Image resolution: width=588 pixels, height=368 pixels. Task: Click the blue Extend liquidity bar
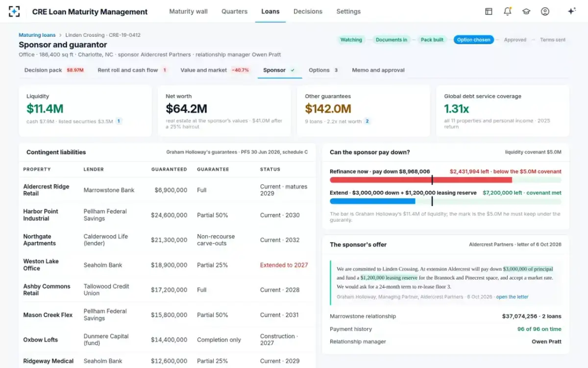[x=372, y=201]
